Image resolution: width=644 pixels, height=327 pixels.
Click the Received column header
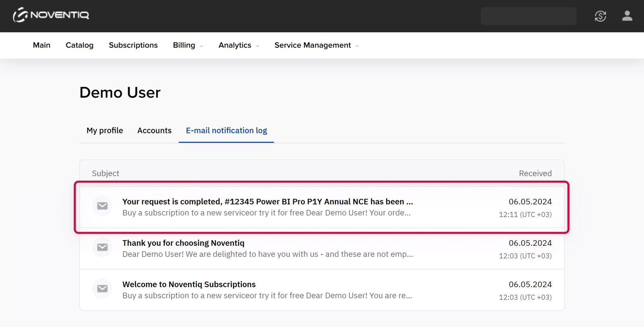click(535, 173)
